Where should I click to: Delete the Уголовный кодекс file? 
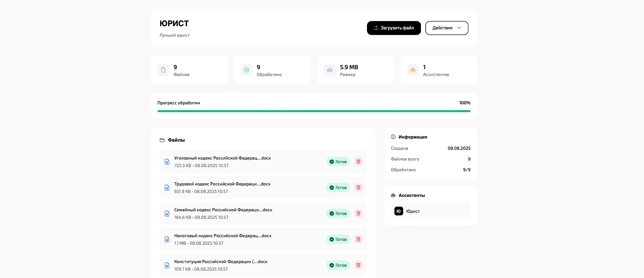click(x=358, y=162)
